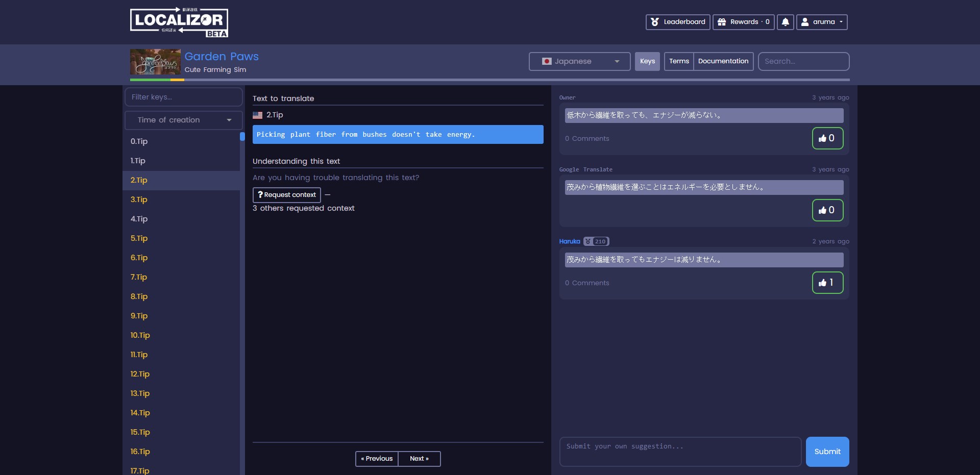980x475 pixels.
Task: Open the Garden Paws game thumbnail
Action: pyautogui.click(x=155, y=62)
